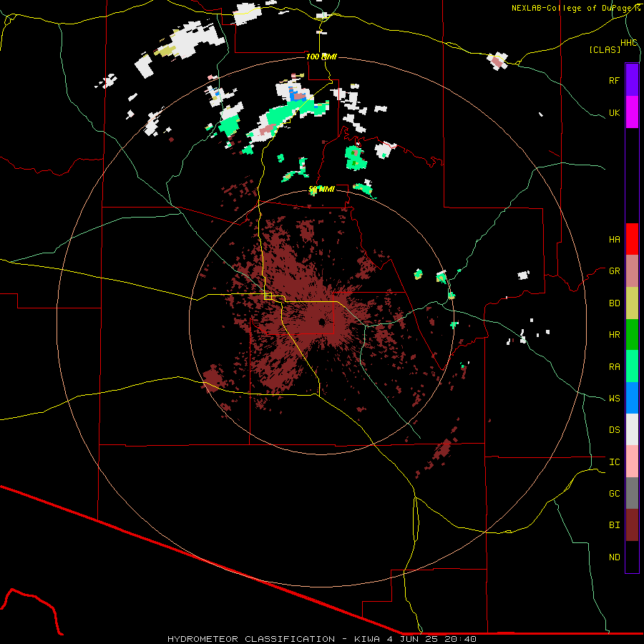
Task: Click the GC legend label
Action: coord(614,493)
